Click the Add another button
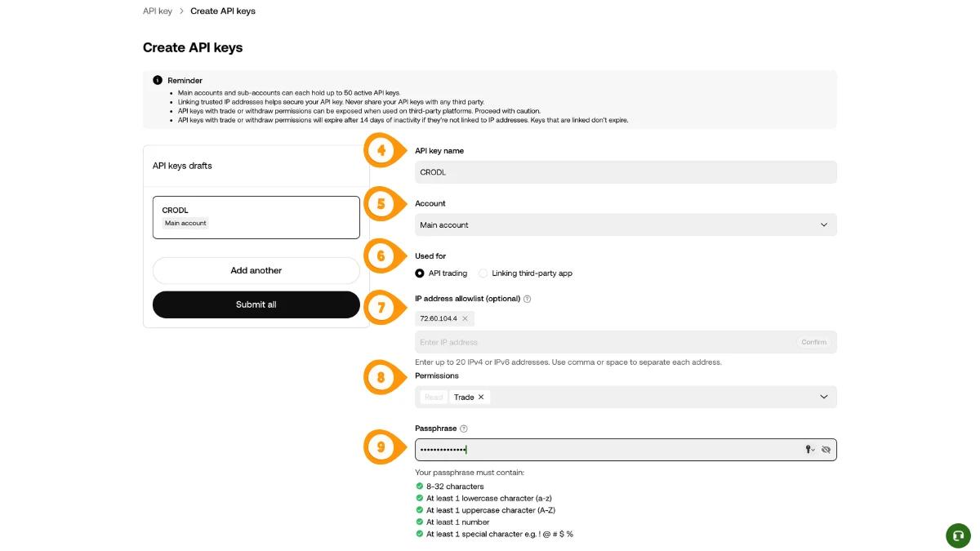Screen dimensions: 980x551 tap(256, 270)
